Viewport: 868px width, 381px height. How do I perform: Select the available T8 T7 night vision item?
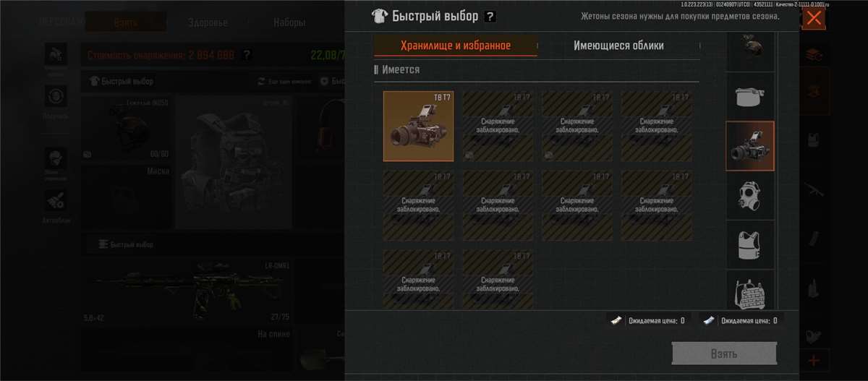tap(419, 126)
